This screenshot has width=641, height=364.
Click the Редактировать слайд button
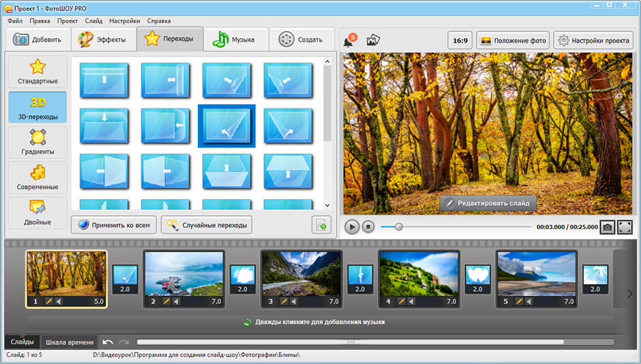(x=488, y=203)
